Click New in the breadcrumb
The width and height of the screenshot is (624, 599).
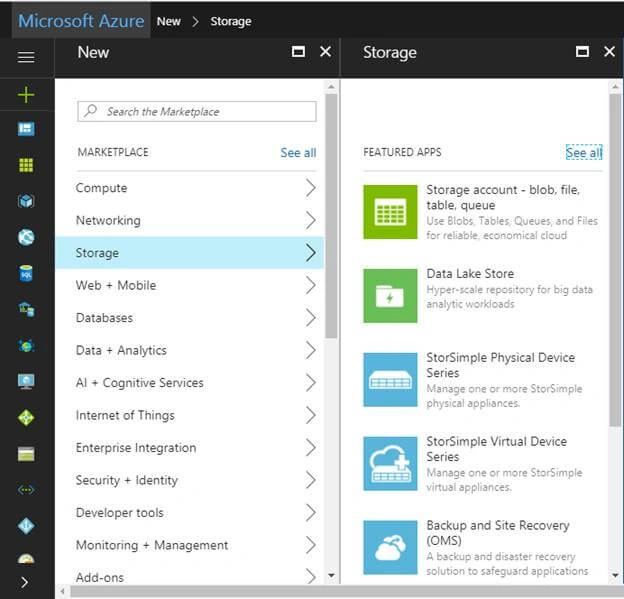pyautogui.click(x=169, y=21)
